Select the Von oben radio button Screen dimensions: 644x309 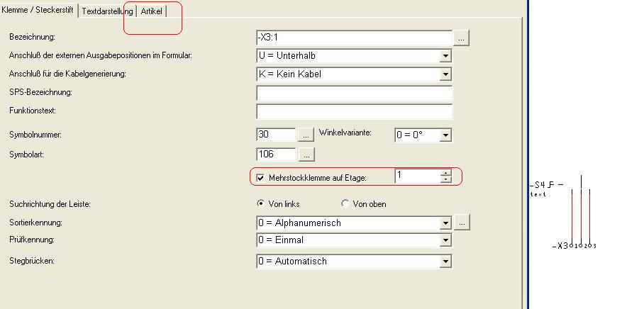coord(345,203)
